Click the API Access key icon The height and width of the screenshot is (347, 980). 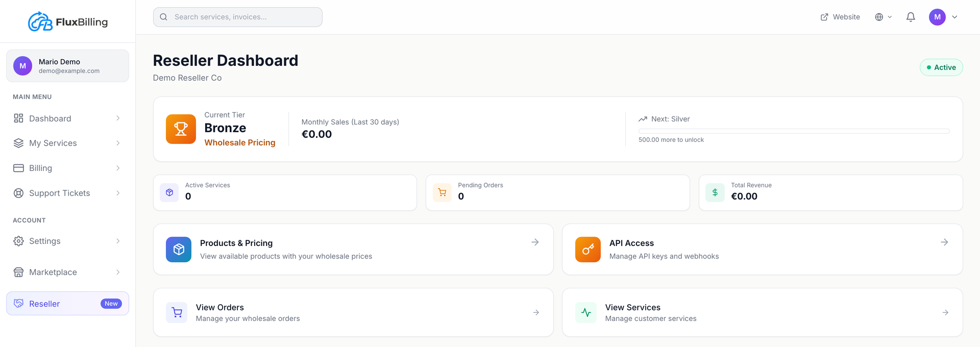588,250
